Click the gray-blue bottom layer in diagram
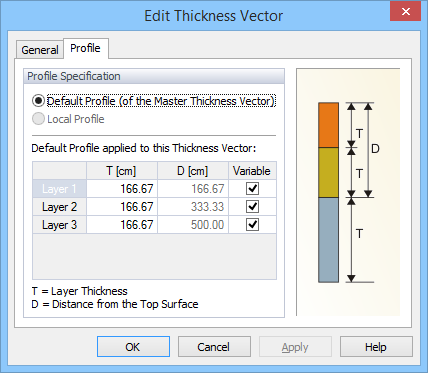Screen dimensions: 428x373 click(328, 240)
